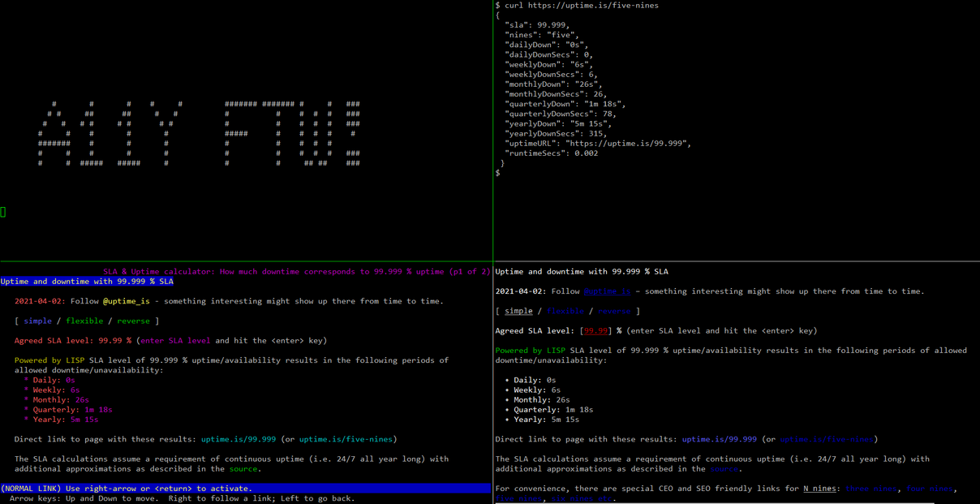Switch to blue 'flexible' mode in the right pane
The height and width of the screenshot is (504, 980).
tap(565, 311)
